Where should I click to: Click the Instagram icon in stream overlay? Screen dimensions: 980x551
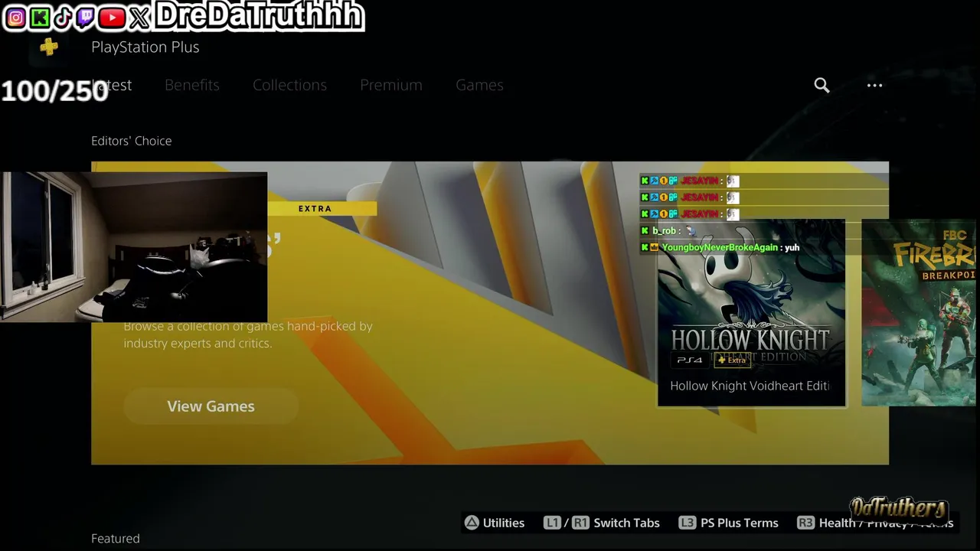(x=16, y=17)
